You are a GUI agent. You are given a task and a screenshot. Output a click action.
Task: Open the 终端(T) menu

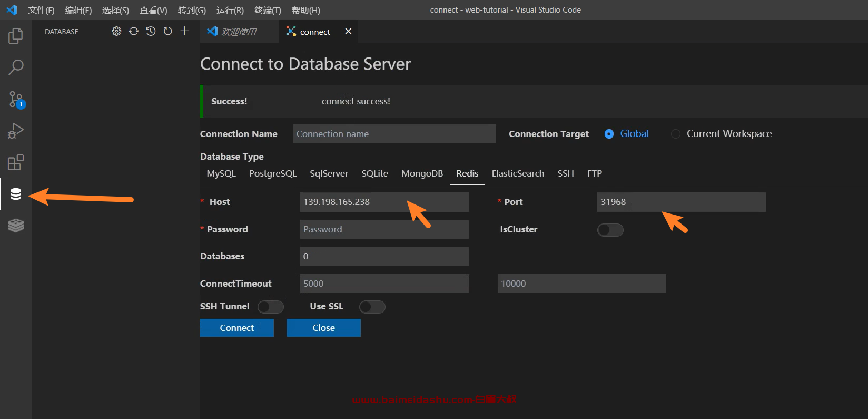click(268, 10)
